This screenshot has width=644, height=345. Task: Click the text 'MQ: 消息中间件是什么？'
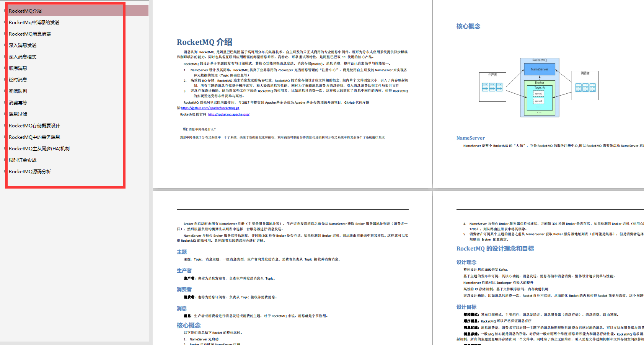[199, 129]
